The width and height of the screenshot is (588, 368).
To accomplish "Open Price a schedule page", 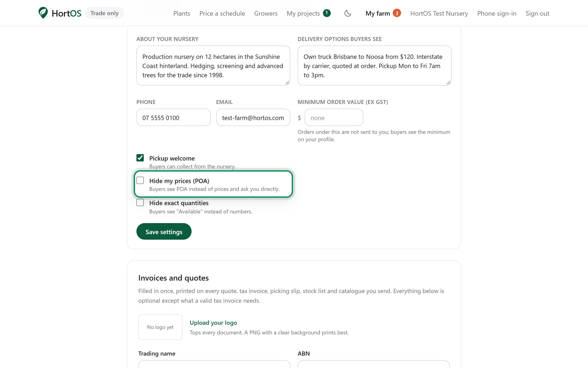I will (x=222, y=13).
